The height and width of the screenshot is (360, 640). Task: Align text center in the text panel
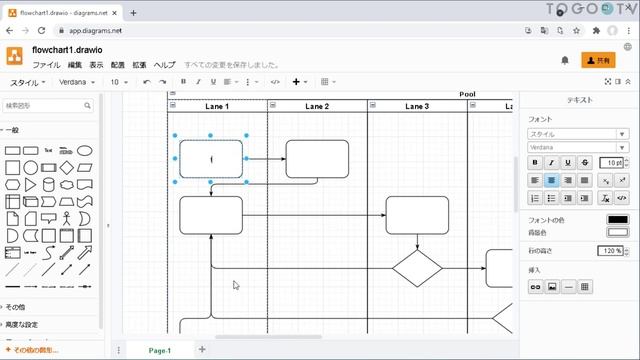click(x=551, y=180)
